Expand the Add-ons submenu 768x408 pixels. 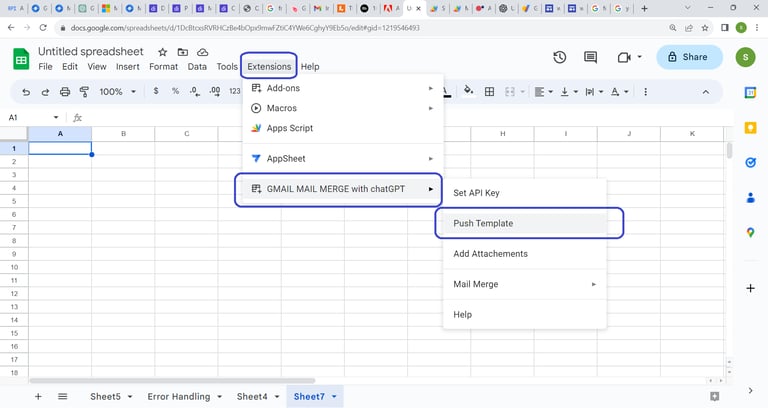tap(343, 88)
